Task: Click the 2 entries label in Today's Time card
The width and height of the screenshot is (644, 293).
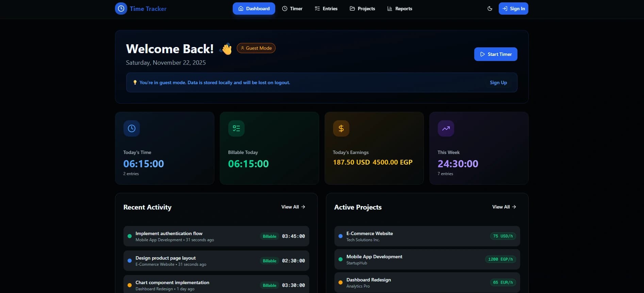Action: (x=131, y=174)
